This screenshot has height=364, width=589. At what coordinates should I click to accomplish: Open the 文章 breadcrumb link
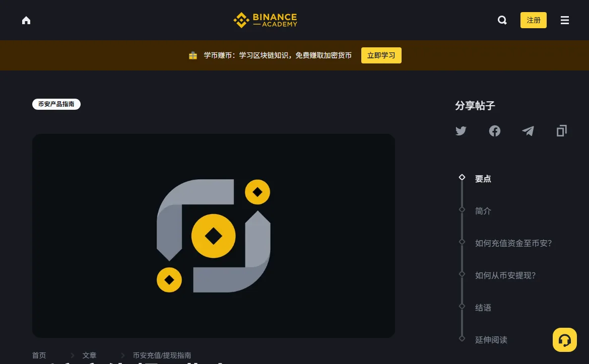pos(89,355)
